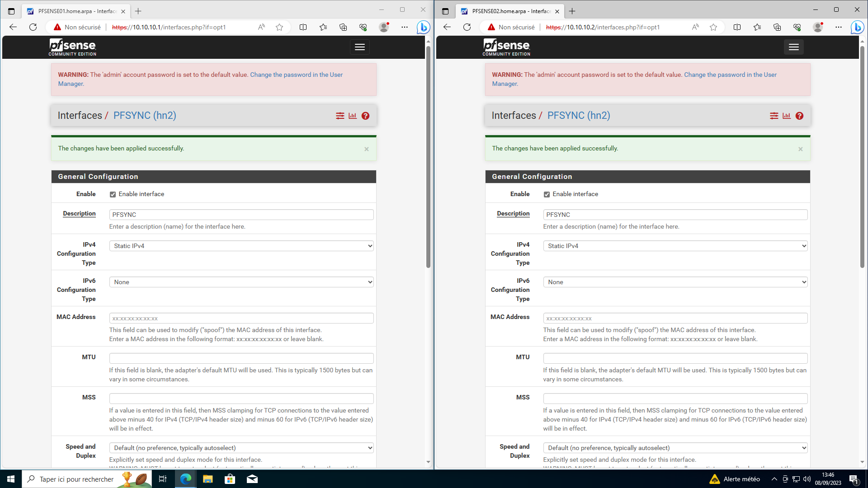Dismiss success message on PFSENSE01 page

[x=367, y=149]
